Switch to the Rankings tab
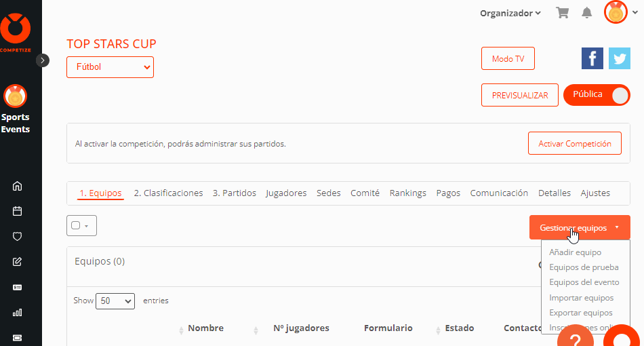This screenshot has width=644, height=346. pos(408,193)
